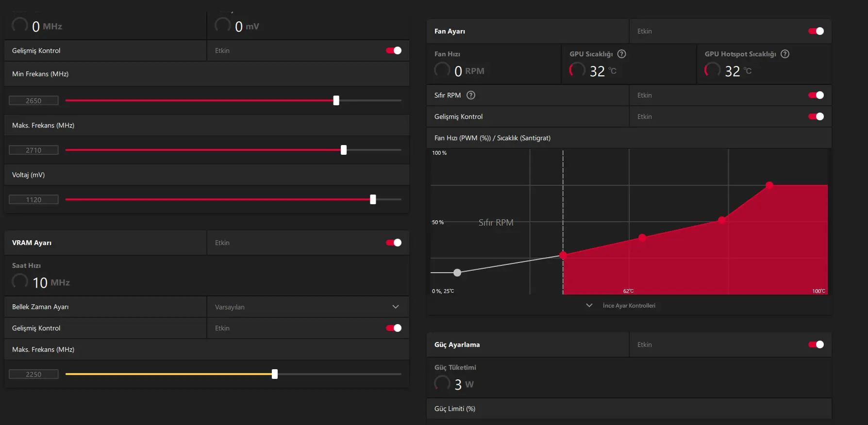Click the Min Frekans (MHz) label
Viewport: 868px width, 425px height.
point(40,74)
